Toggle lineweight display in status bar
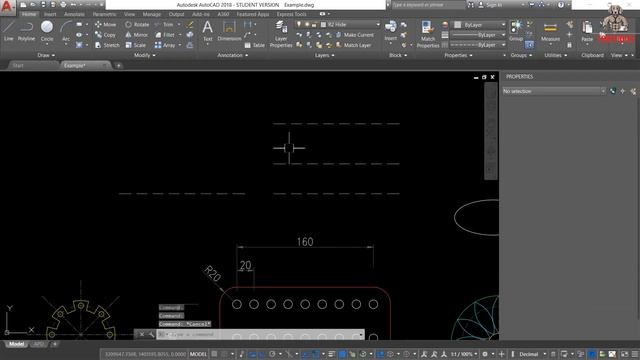This screenshot has height=360, width=640. 331,354
